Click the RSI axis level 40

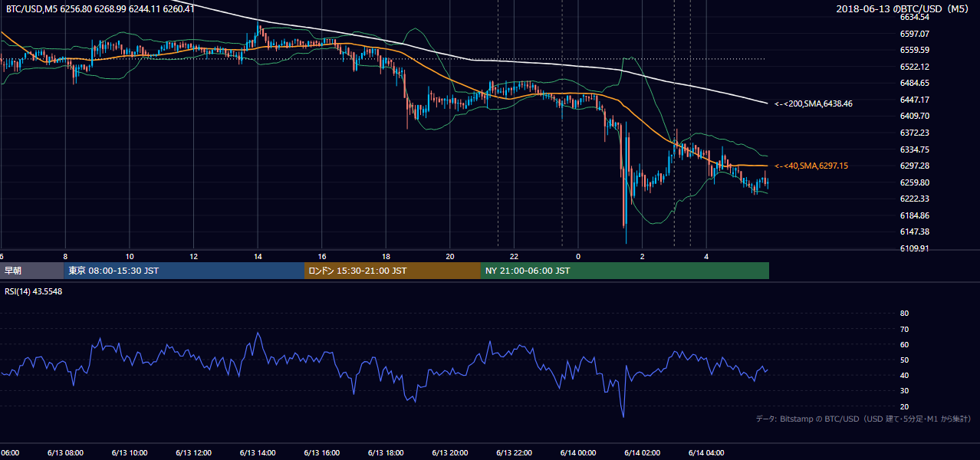[x=904, y=375]
